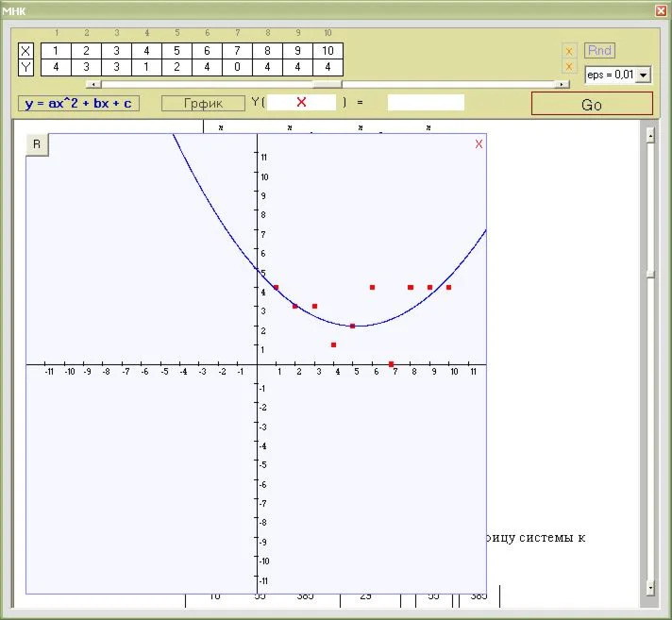The image size is (672, 620).
Task: Click X cell containing value 10
Action: [x=328, y=51]
